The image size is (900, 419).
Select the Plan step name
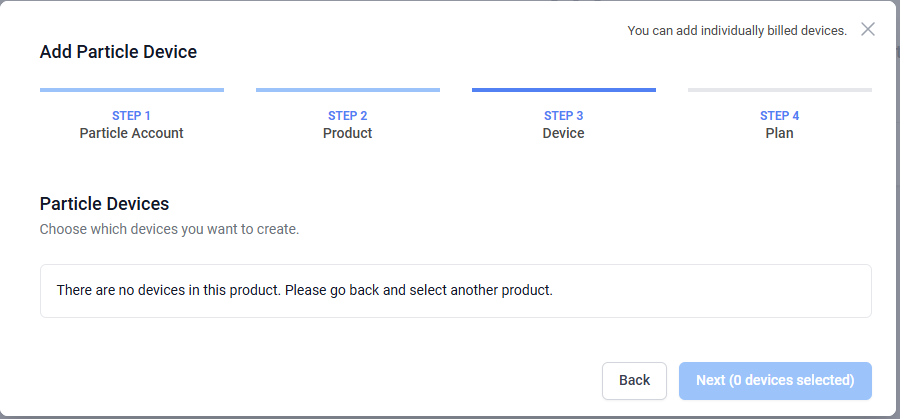tap(779, 133)
